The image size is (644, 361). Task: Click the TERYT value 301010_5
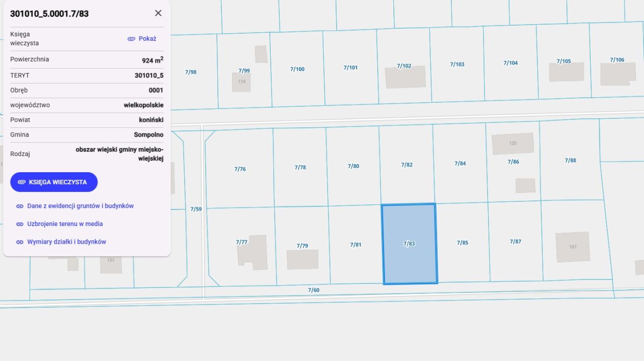point(149,76)
